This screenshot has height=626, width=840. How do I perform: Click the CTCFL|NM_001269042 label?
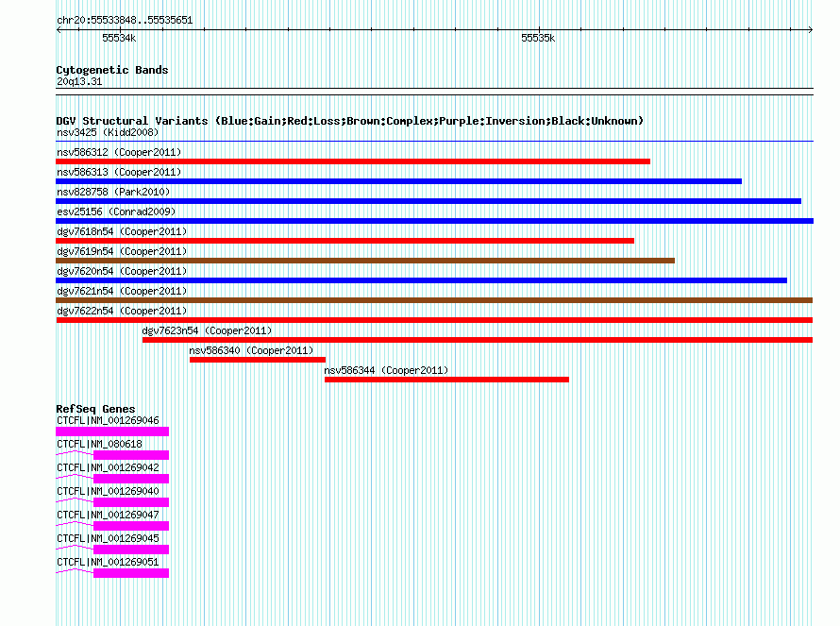tap(108, 468)
